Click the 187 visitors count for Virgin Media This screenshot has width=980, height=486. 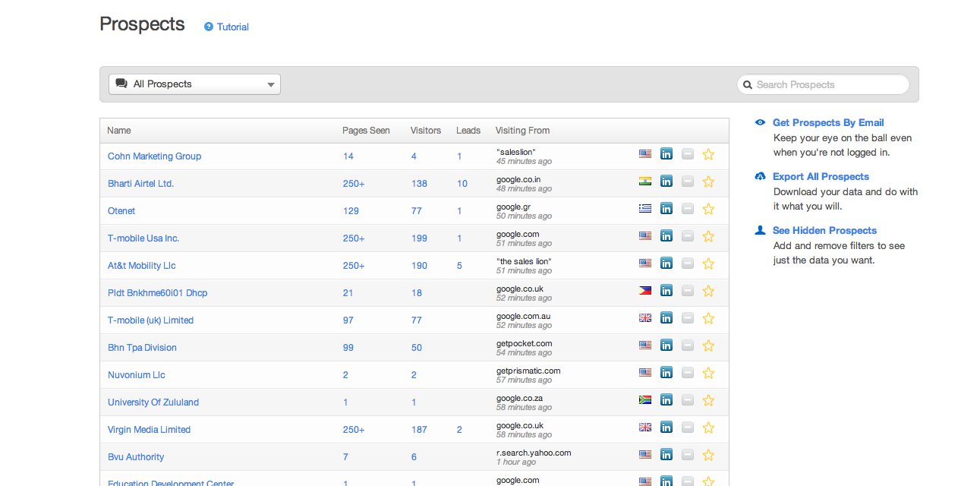tap(419, 430)
